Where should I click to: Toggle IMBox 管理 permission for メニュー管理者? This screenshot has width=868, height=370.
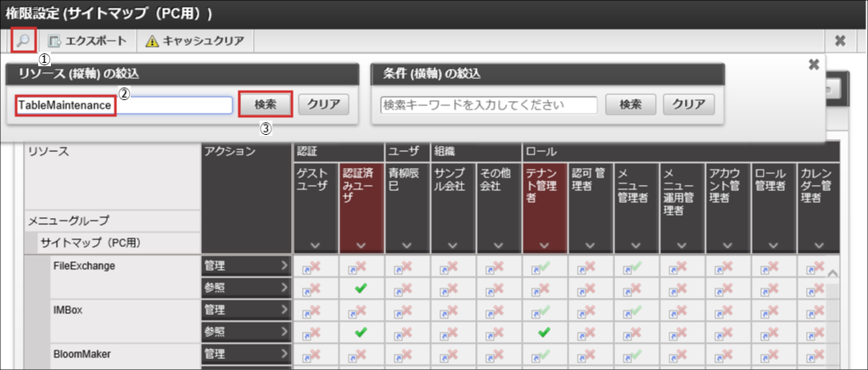pos(636,311)
